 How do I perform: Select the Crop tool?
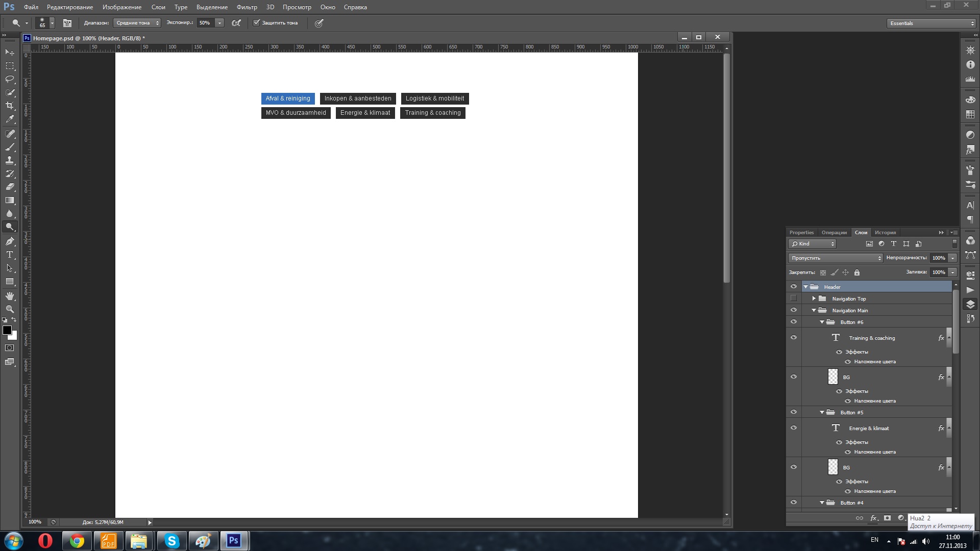tap(10, 106)
